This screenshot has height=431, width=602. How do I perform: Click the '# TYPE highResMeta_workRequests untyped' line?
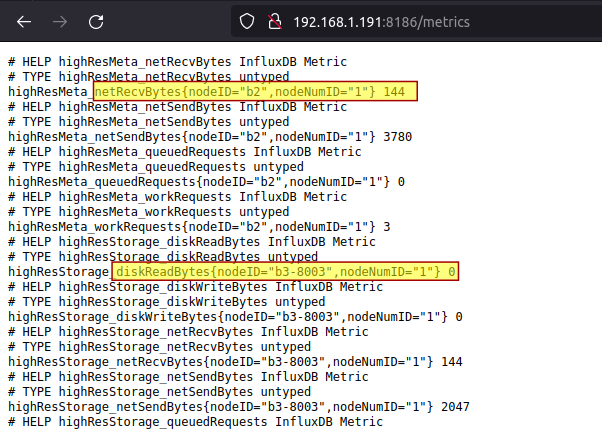point(149,212)
